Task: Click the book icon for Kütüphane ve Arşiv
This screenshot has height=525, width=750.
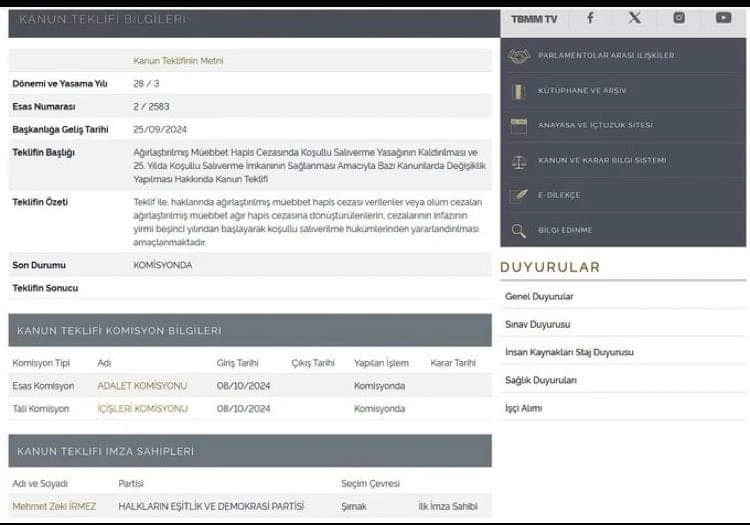Action: click(x=518, y=91)
